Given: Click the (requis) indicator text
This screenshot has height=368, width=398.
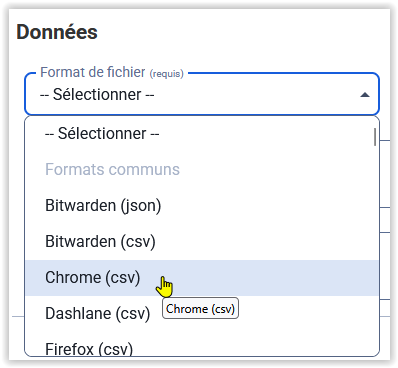Looking at the screenshot, I should (x=166, y=74).
